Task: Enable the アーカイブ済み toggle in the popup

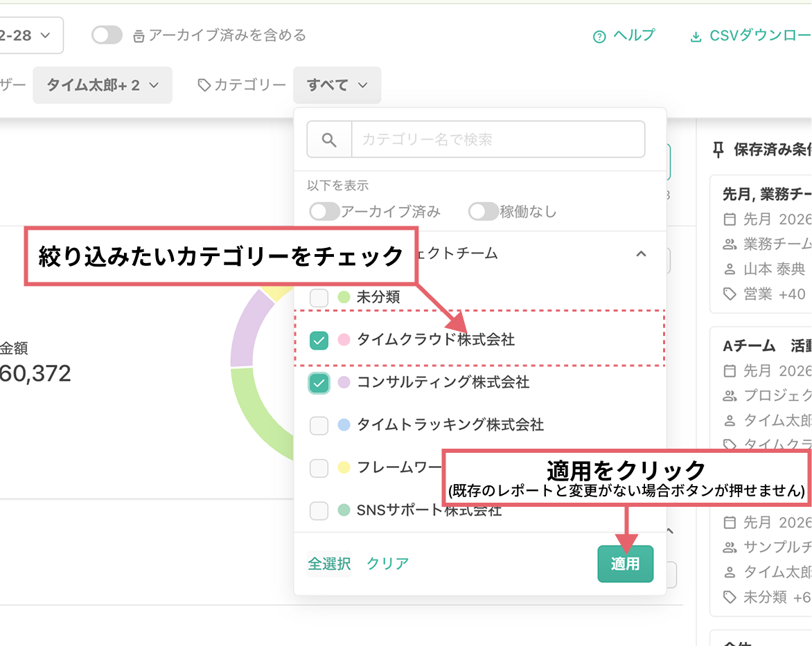Action: 323,211
